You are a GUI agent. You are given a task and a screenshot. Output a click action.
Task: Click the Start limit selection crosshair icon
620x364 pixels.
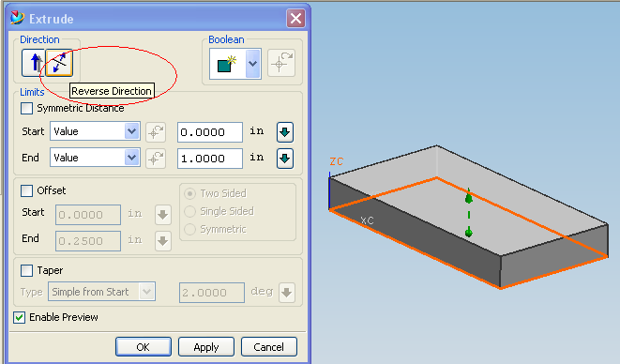156,132
